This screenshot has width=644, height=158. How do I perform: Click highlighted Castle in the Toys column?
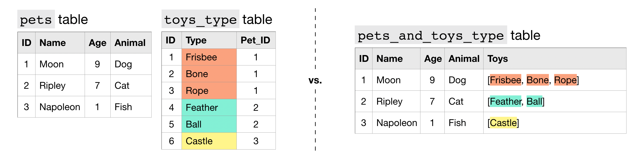point(503,123)
